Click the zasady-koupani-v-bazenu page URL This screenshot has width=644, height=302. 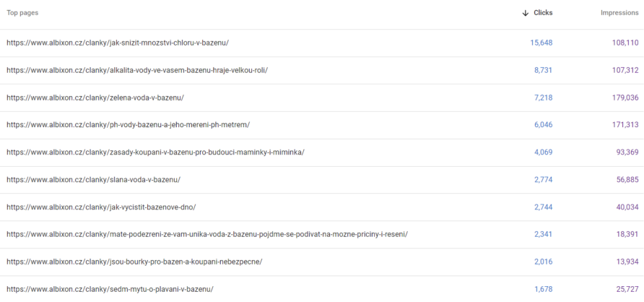tap(155, 152)
